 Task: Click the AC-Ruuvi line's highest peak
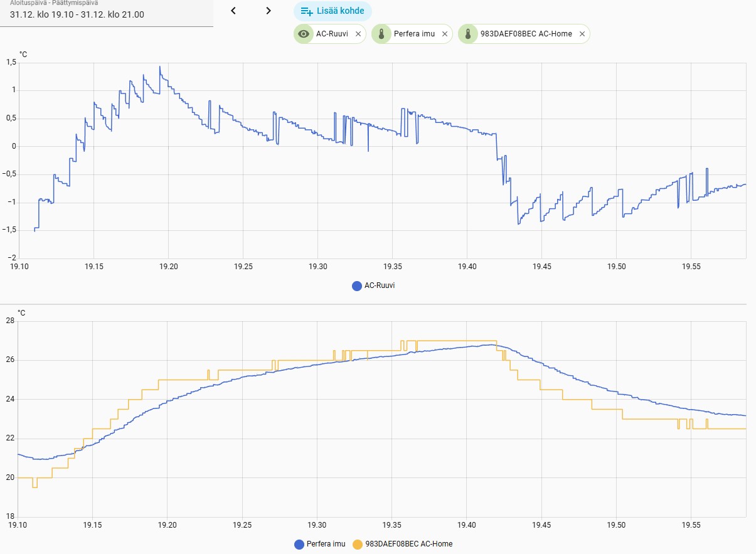(159, 67)
